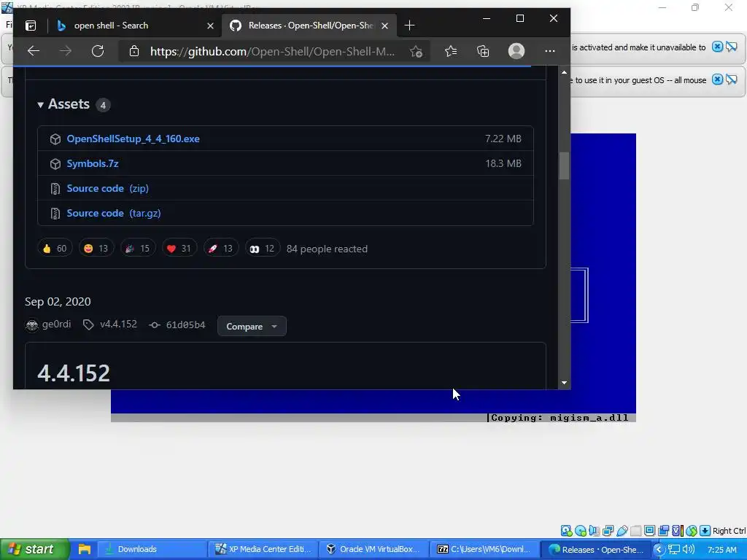This screenshot has height=560, width=747.
Task: Open the file explorer folder taskbar icon
Action: coord(85,549)
